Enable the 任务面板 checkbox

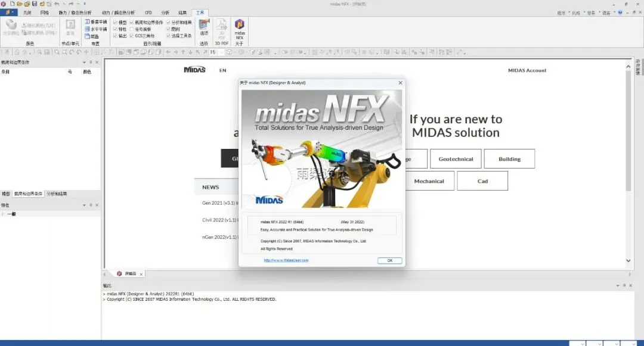pyautogui.click(x=131, y=29)
